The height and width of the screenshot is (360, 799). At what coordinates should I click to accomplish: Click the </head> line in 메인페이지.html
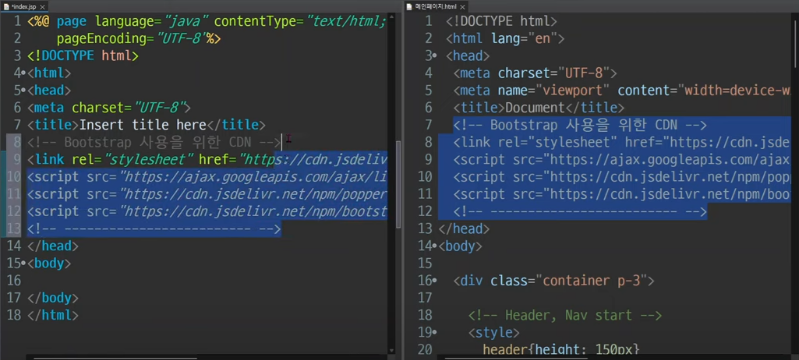(x=464, y=229)
